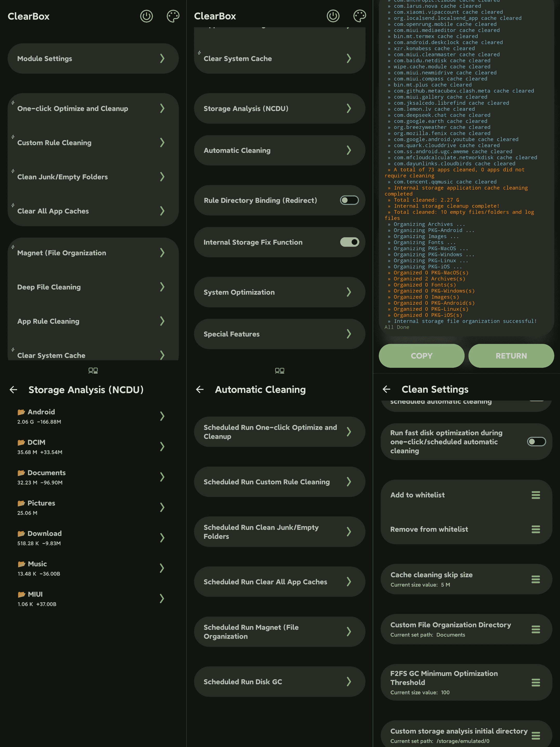Tap recents indicator below left ClearBox panel
Screen dimensions: 560x747
tap(93, 370)
